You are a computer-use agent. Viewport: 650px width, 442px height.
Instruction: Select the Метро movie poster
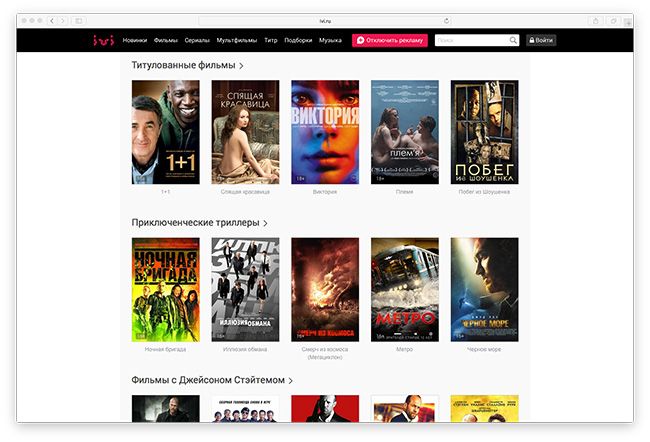(x=404, y=289)
